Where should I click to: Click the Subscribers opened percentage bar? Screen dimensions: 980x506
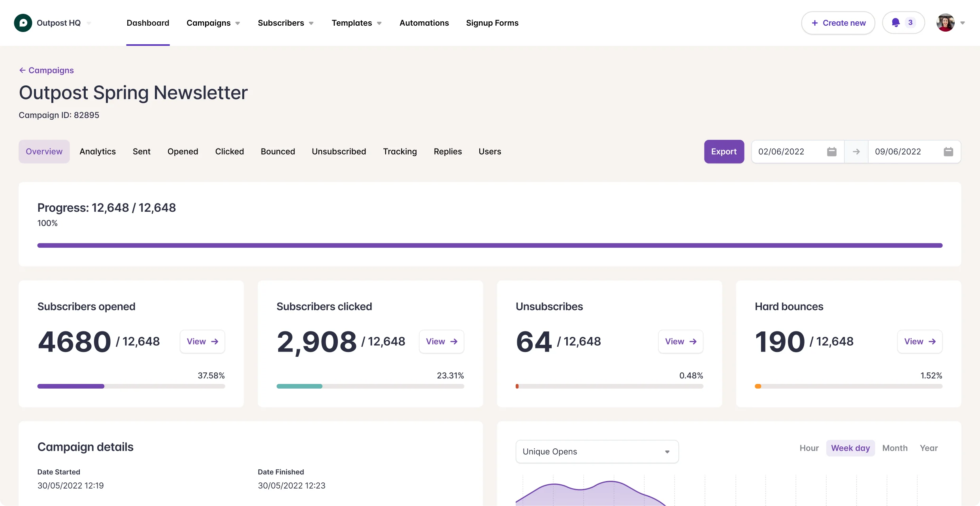coord(131,386)
